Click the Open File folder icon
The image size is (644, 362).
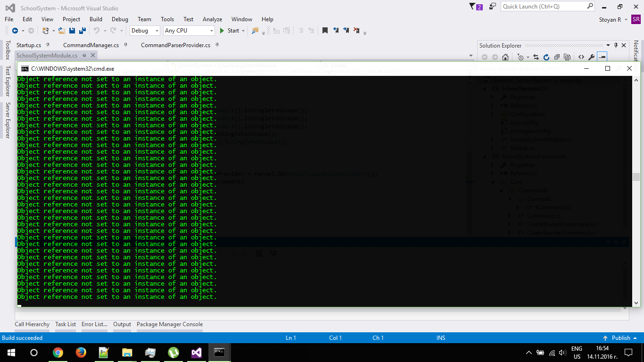[62, 31]
